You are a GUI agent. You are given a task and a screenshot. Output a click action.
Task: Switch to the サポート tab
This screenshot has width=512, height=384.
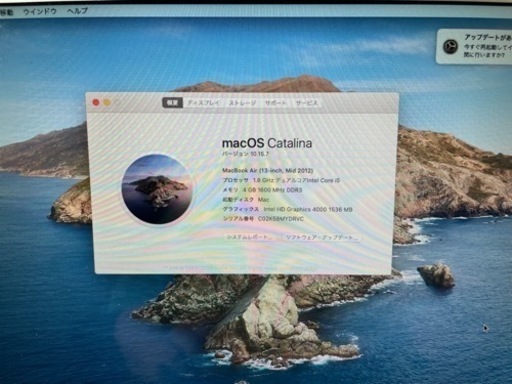(276, 103)
